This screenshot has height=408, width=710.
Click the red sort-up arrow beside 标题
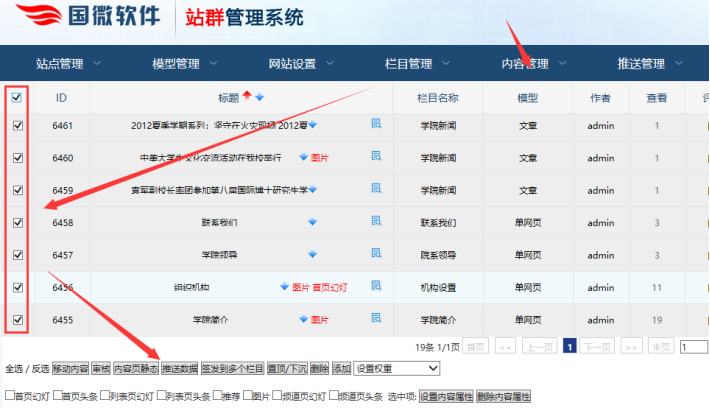point(247,96)
